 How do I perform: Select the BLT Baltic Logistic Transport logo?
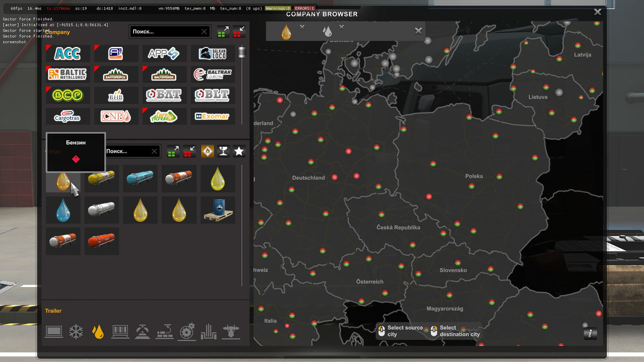click(x=213, y=95)
